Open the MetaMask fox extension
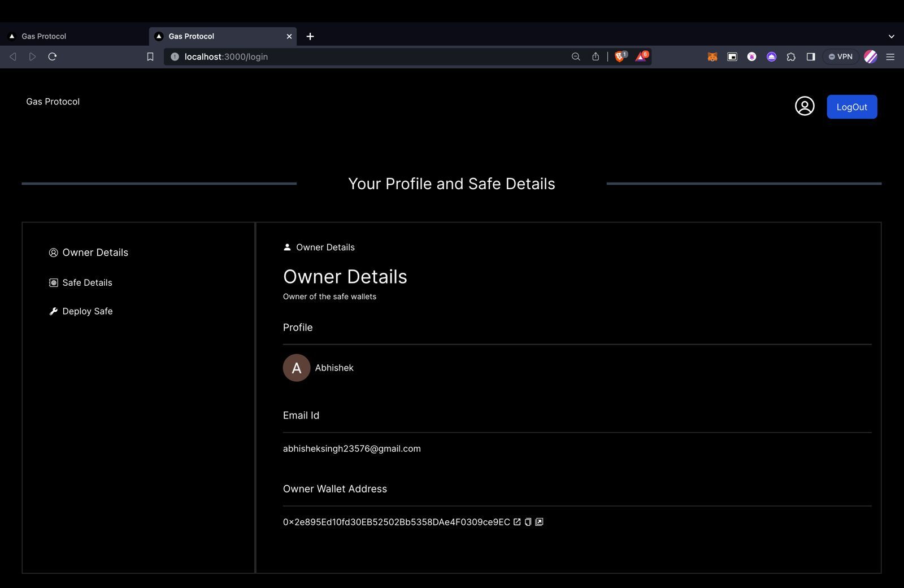Viewport: 904px width, 588px height. (x=712, y=56)
